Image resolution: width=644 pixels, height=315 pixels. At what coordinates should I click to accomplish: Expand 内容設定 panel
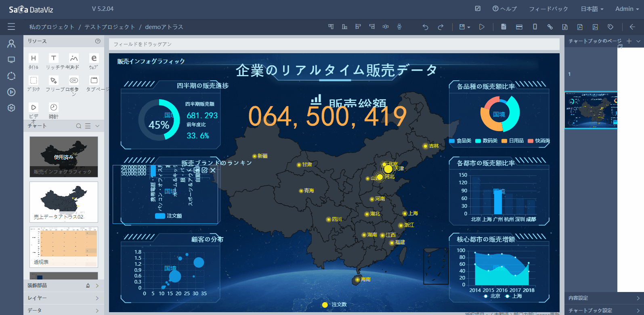point(604,298)
